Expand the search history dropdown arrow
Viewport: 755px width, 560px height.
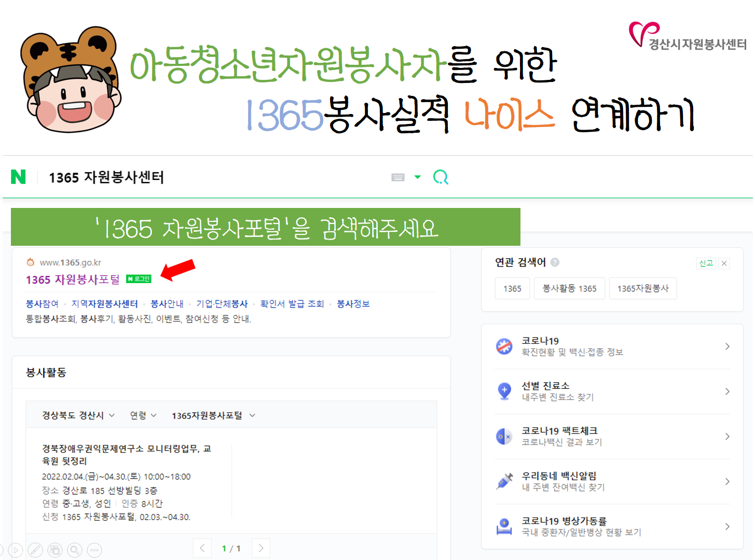click(417, 177)
